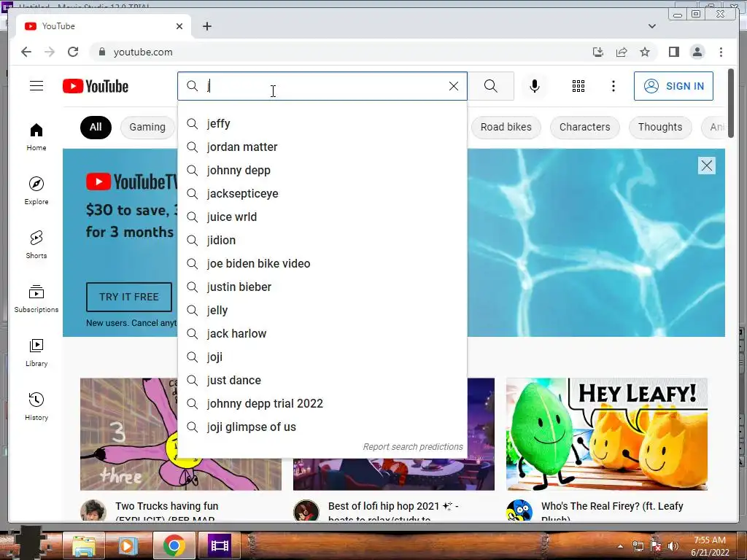Open File Explorer from the taskbar
Viewport: 747px width, 560px height.
click(85, 545)
